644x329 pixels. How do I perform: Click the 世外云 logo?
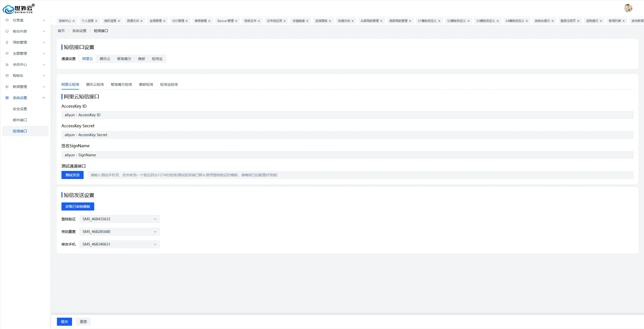(18, 9)
